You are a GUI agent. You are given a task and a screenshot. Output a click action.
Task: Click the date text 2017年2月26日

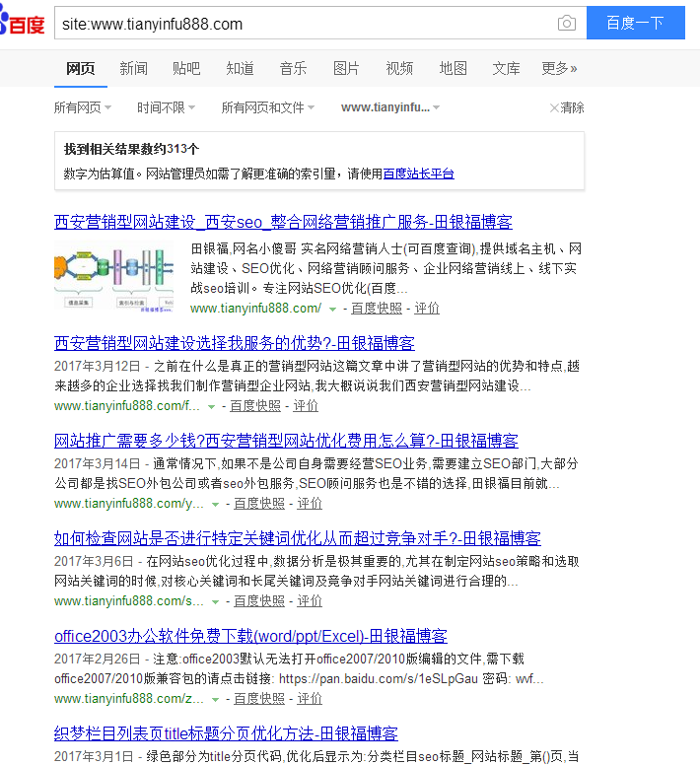pyautogui.click(x=97, y=660)
